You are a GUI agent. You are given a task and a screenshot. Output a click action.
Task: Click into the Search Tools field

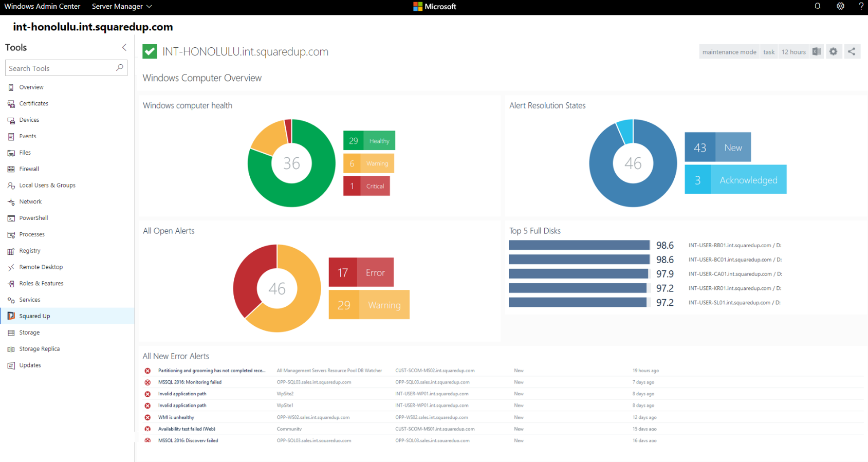[62, 68]
